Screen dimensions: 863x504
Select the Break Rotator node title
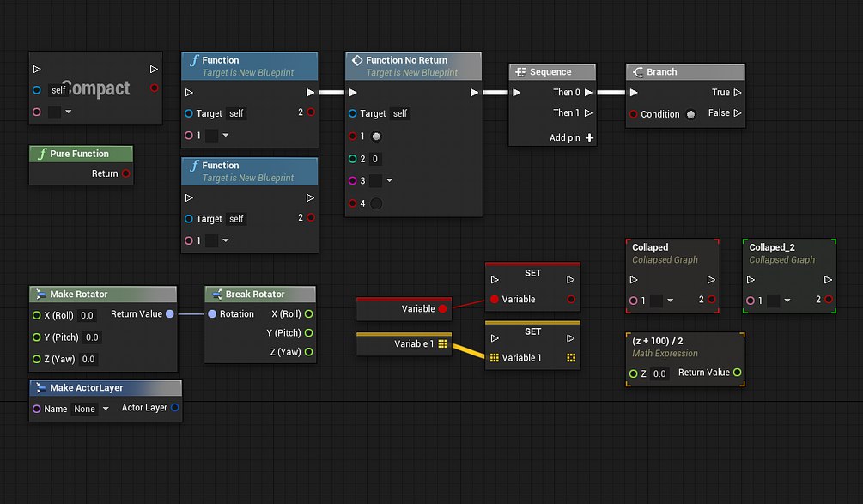(x=255, y=295)
